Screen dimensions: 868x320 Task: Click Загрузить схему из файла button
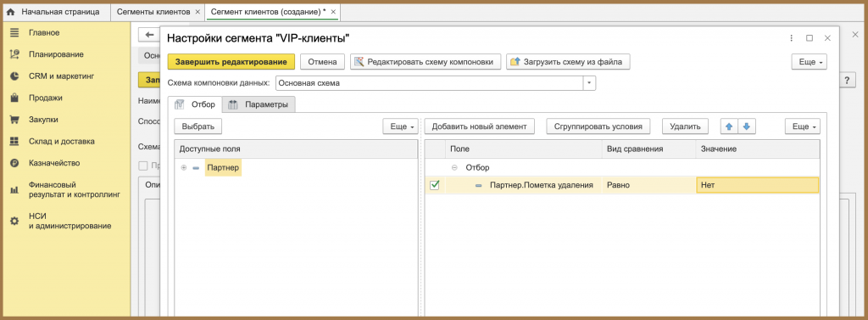(x=568, y=62)
